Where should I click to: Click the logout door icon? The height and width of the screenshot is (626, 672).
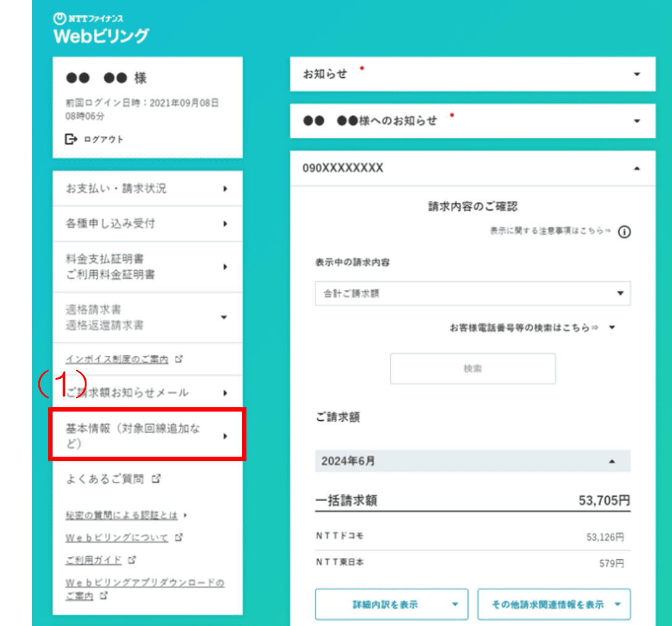coord(71,139)
